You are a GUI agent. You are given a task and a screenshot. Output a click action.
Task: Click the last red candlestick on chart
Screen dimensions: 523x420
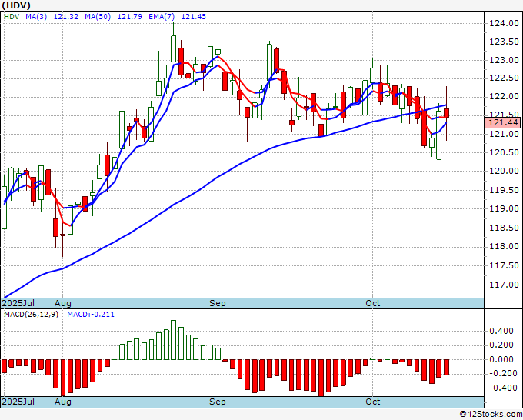click(x=447, y=113)
